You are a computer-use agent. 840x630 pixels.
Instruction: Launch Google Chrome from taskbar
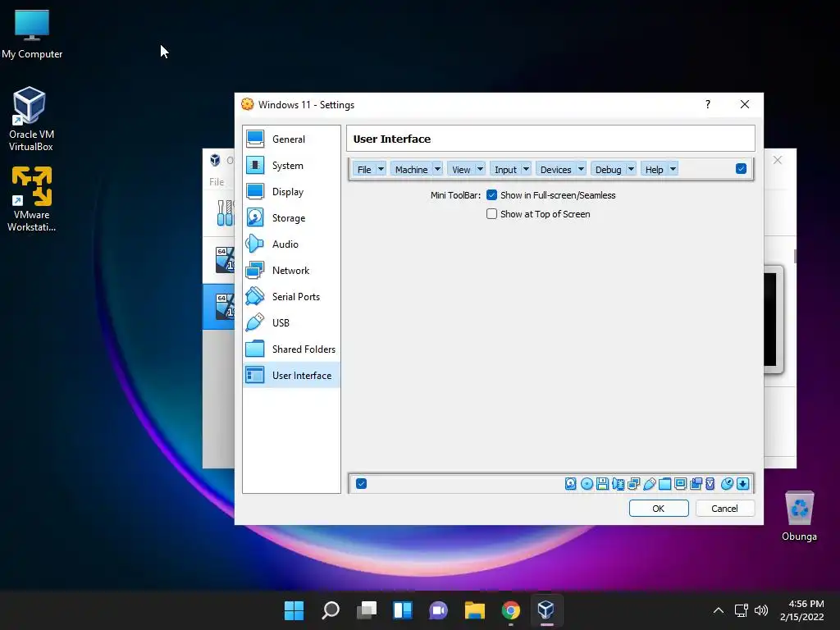tap(510, 610)
